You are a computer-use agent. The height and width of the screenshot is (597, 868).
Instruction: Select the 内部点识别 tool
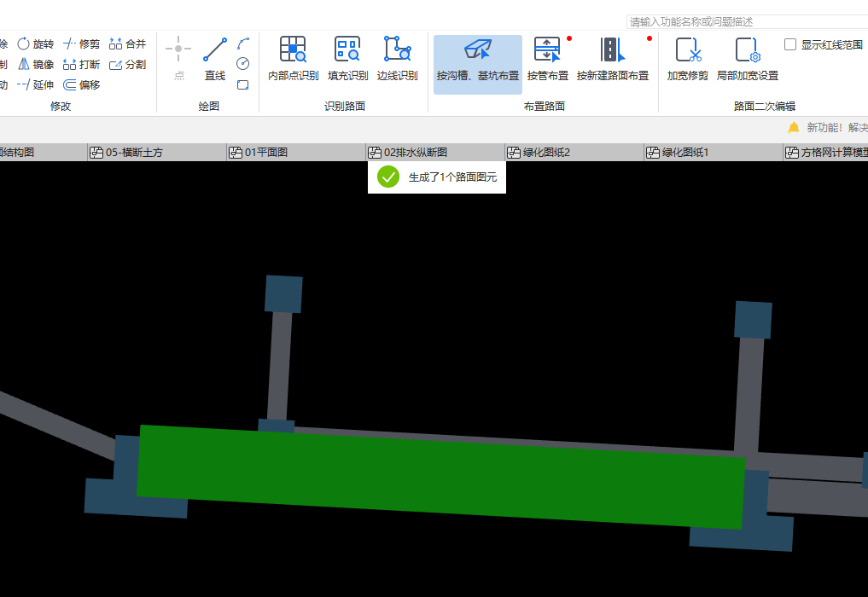(293, 59)
